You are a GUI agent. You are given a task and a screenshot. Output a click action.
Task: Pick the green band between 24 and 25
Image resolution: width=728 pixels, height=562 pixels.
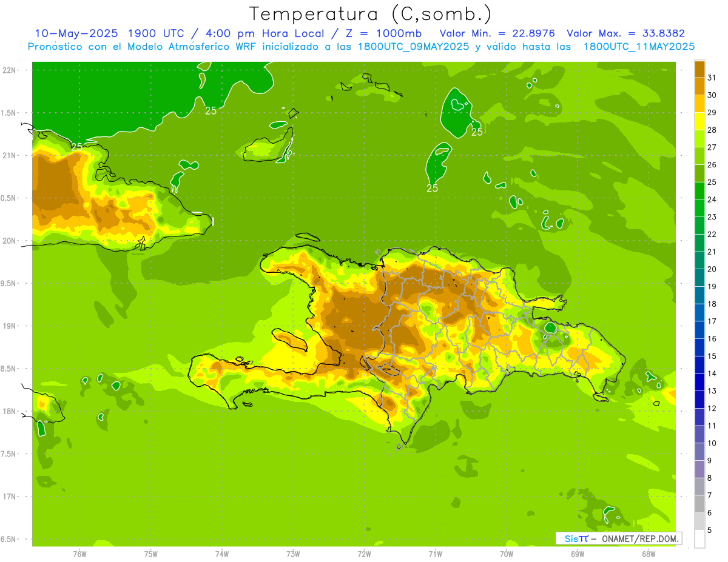[x=699, y=191]
